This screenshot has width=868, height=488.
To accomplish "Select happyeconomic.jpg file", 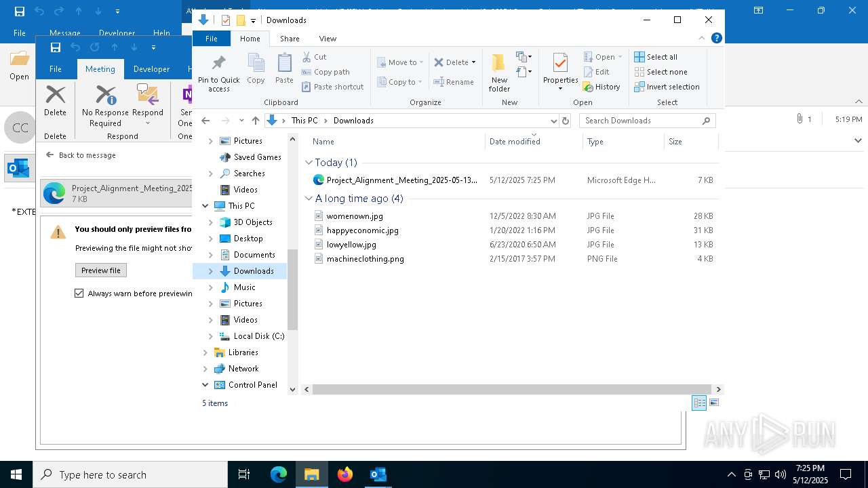I will [362, 230].
